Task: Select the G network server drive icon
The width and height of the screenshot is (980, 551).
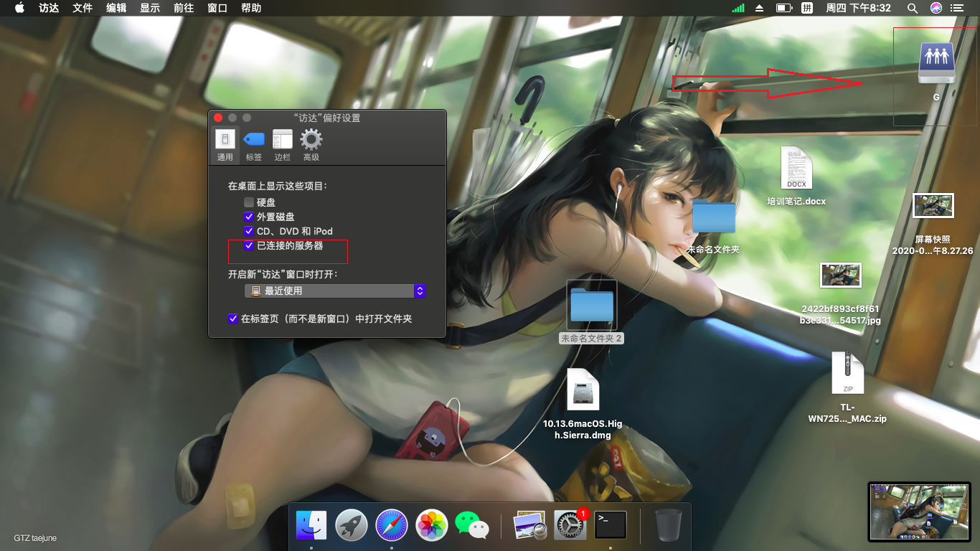Action: (936, 63)
